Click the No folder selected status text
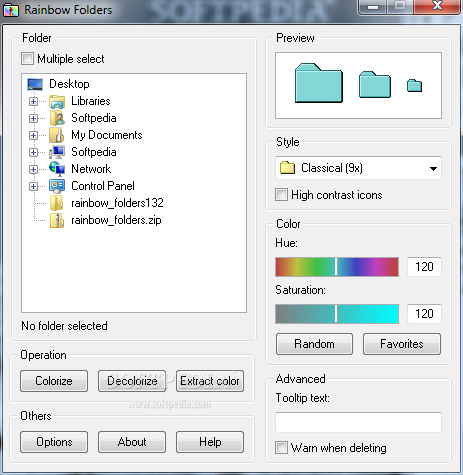Viewport: 463px width, 475px height. (x=64, y=326)
